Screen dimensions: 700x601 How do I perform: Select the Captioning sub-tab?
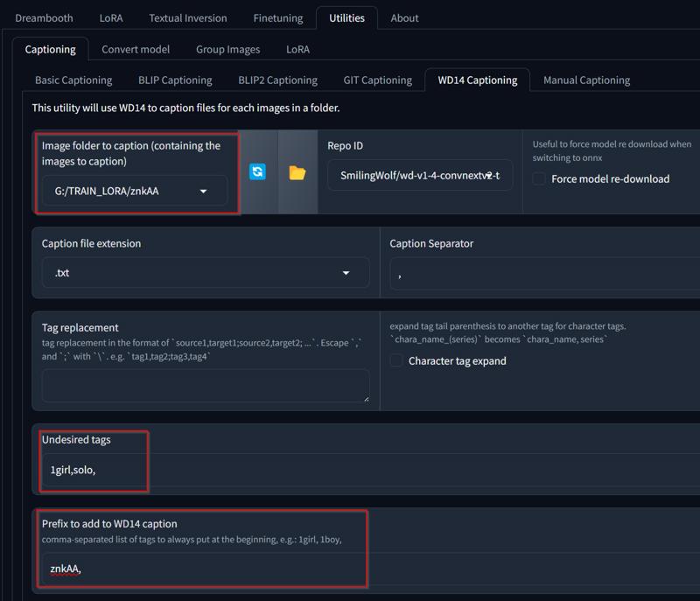[51, 49]
